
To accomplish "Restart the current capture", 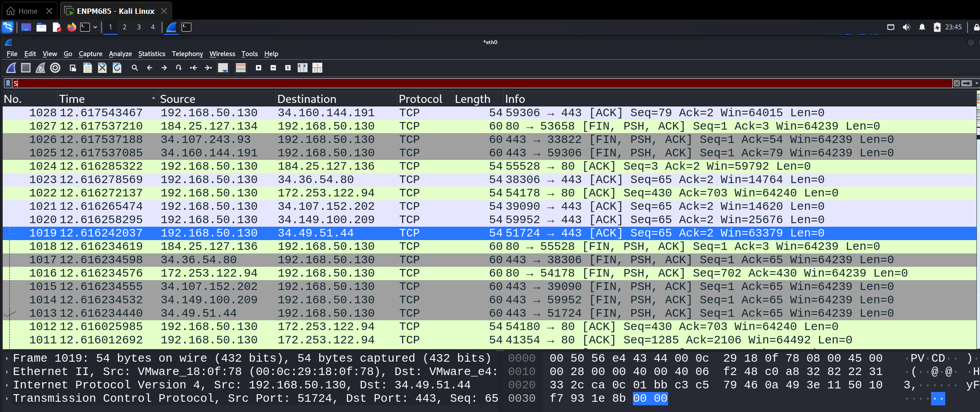I will pos(40,68).
